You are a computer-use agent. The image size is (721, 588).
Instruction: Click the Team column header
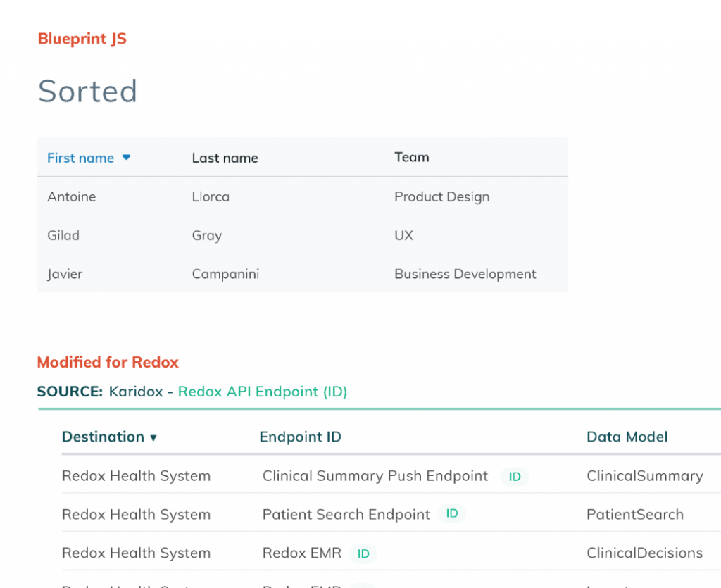point(411,157)
